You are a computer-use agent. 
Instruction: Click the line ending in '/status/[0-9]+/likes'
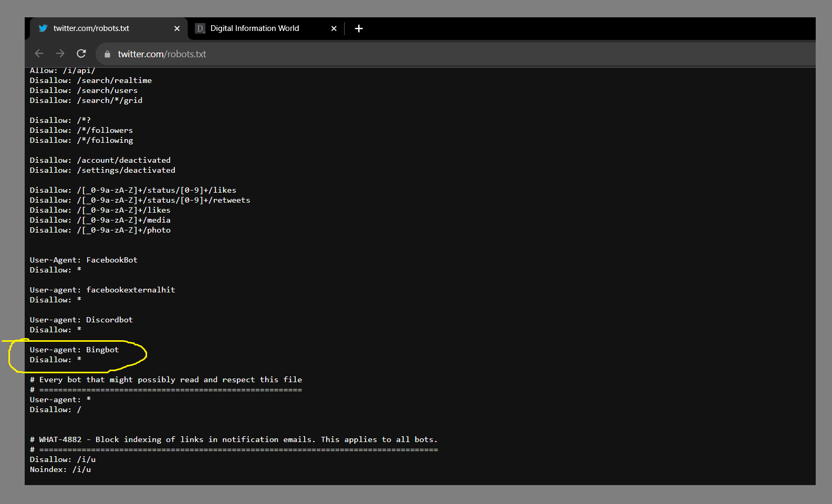coord(133,190)
